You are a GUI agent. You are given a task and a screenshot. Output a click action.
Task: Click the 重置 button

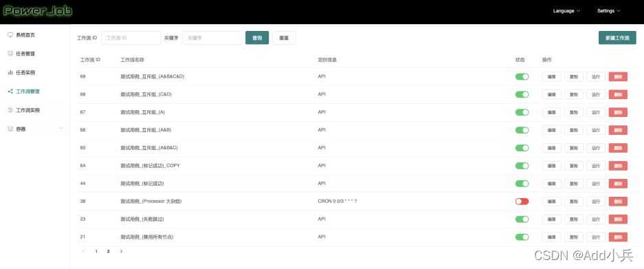(284, 37)
